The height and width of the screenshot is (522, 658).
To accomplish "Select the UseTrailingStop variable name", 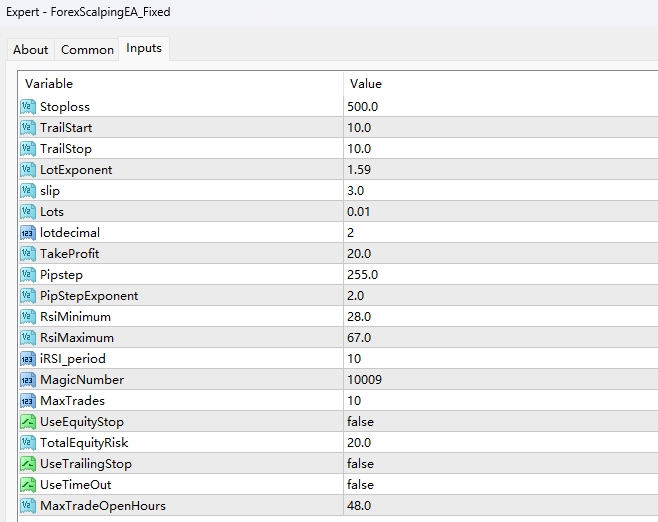I will tap(86, 464).
